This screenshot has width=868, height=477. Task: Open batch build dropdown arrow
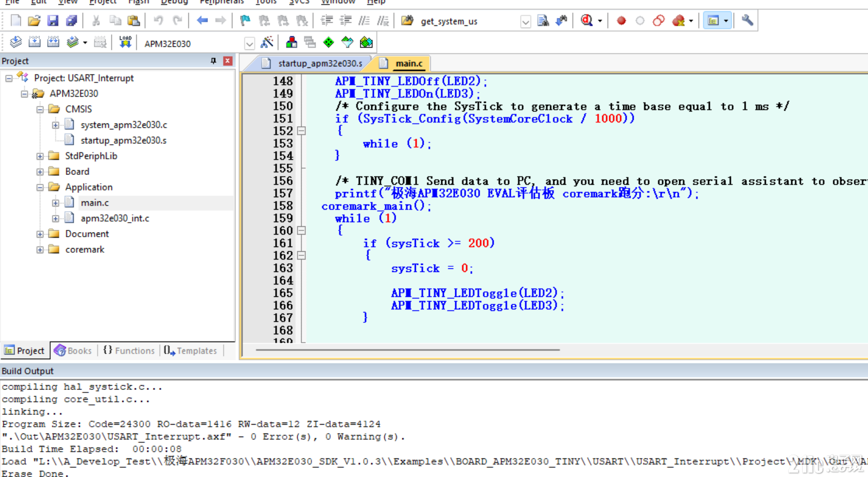coord(85,43)
